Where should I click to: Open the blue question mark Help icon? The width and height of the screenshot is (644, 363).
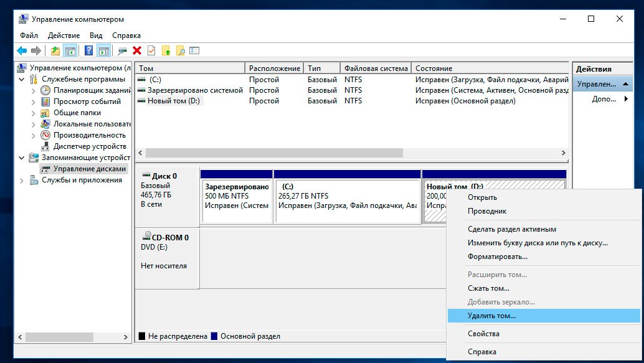click(89, 51)
